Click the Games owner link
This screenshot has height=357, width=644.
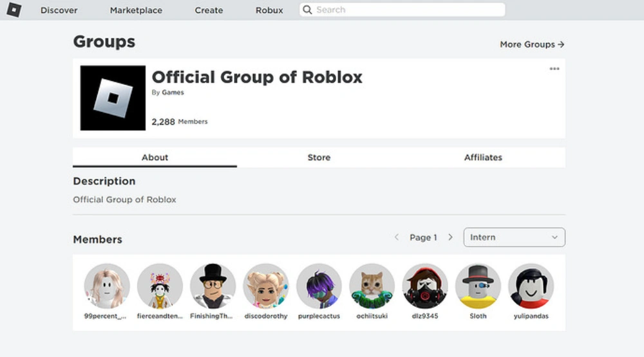173,93
